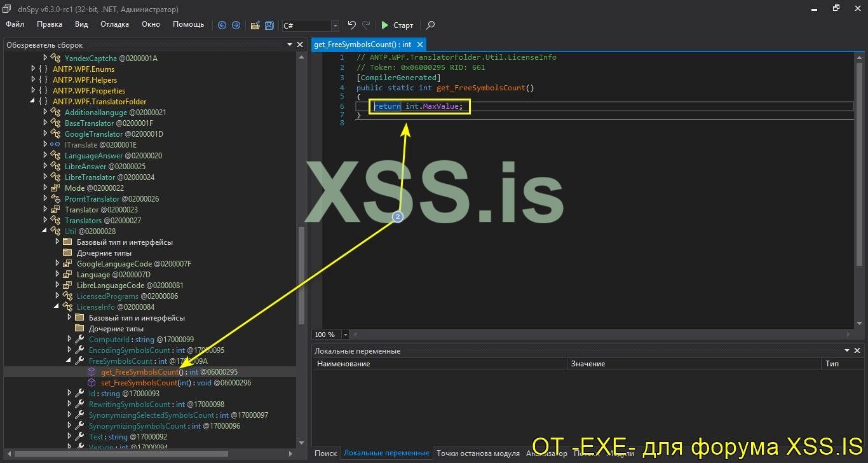Select LanguageAnswer @02000020 in tree
Image resolution: width=868 pixels, height=463 pixels.
[x=113, y=156]
